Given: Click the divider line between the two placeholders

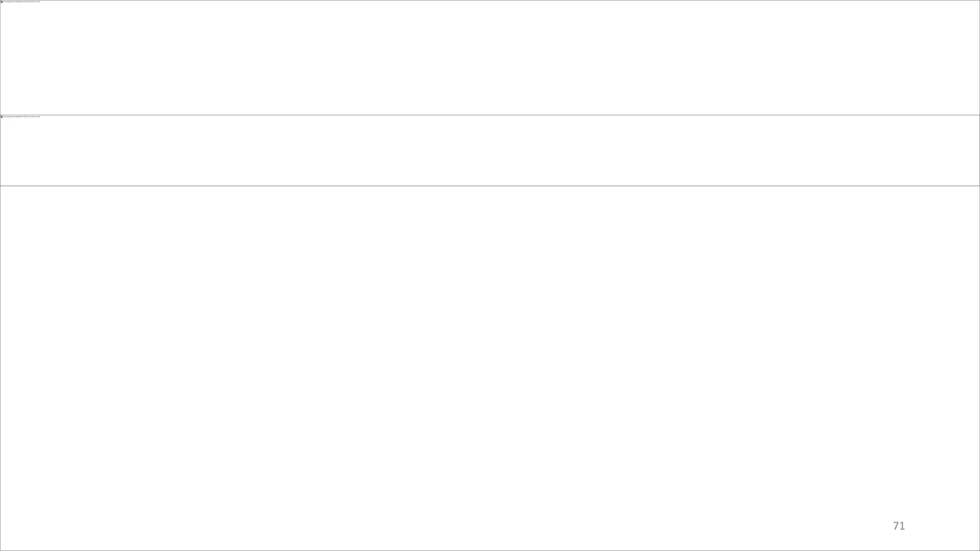Looking at the screenshot, I should (490, 115).
